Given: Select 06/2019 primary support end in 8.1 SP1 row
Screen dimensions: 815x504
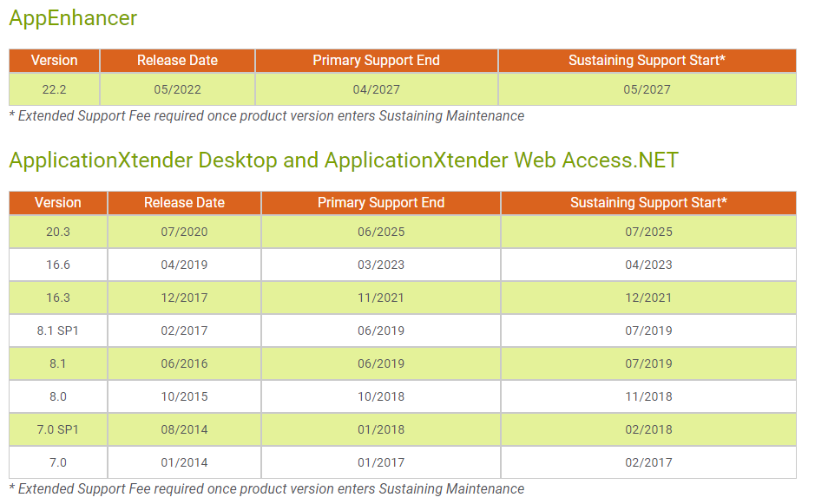Looking at the screenshot, I should pyautogui.click(x=381, y=331).
